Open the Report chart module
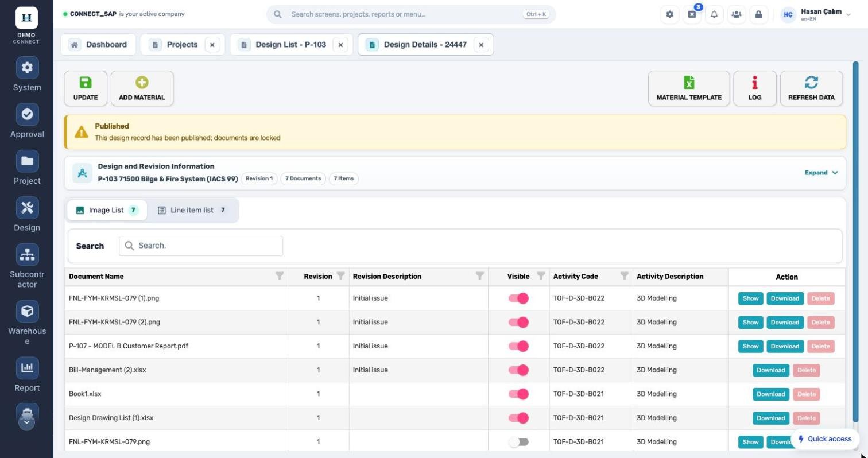The width and height of the screenshot is (868, 458). [27, 375]
